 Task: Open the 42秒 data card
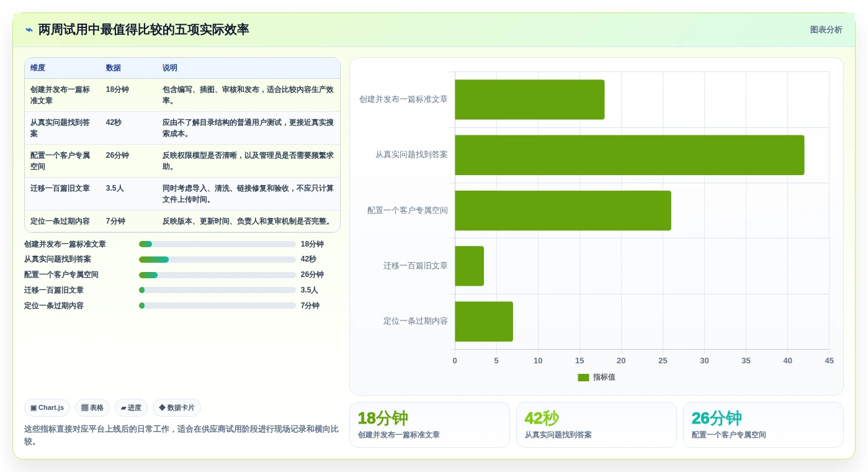tap(596, 425)
